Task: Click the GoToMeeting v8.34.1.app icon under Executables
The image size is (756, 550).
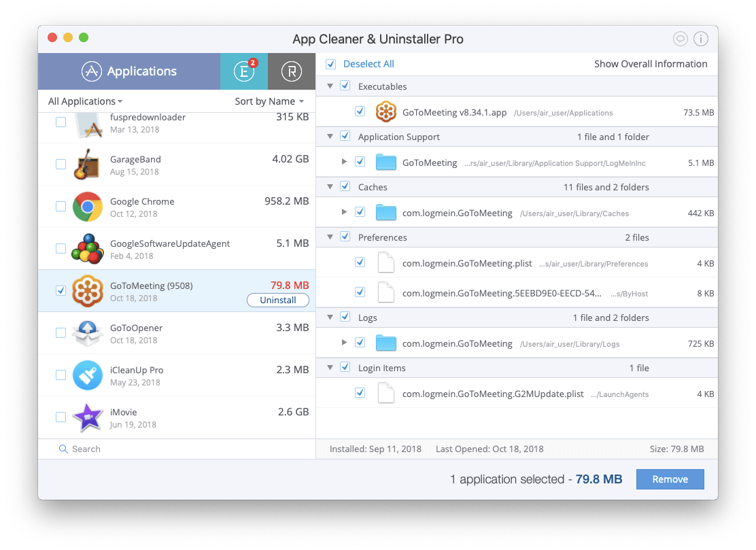Action: (386, 111)
